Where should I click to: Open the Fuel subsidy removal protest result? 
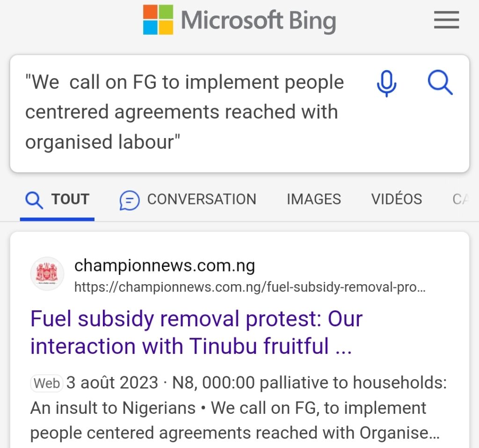point(196,332)
